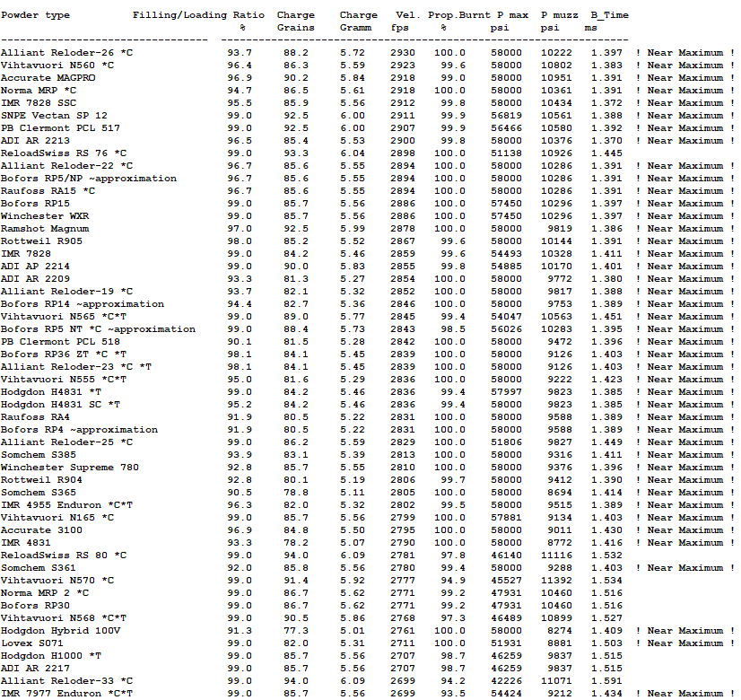Select the "Vihtavuori N570 *C" powder name
Image resolution: width=741 pixels, height=700 pixels.
click(x=57, y=581)
